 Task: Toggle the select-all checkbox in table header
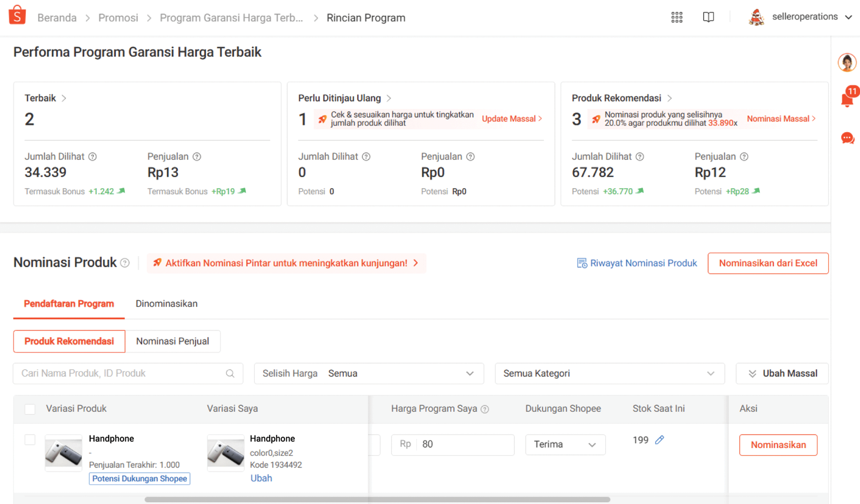30,409
